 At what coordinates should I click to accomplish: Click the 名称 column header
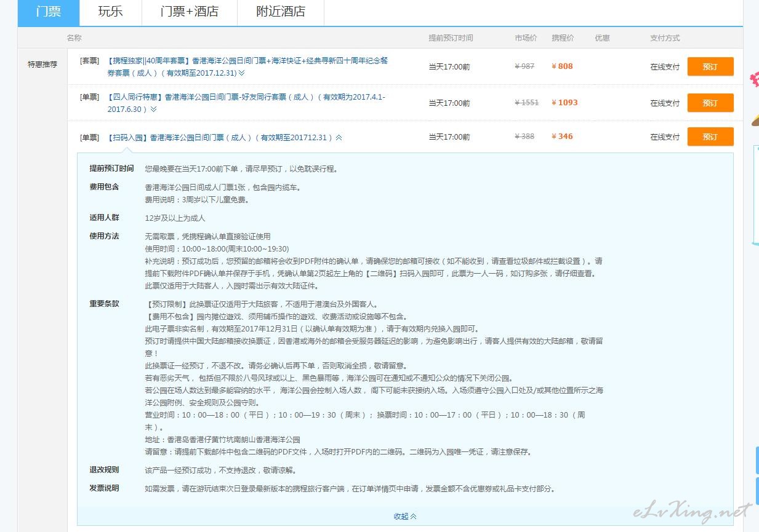[x=74, y=38]
